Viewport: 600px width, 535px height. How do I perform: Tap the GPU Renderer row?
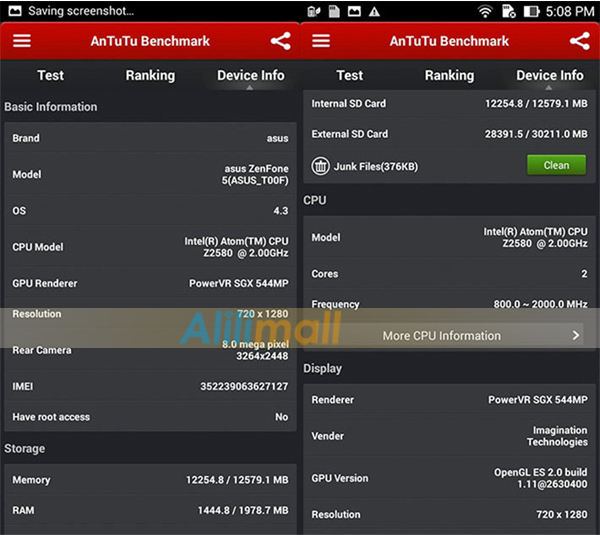pyautogui.click(x=150, y=283)
